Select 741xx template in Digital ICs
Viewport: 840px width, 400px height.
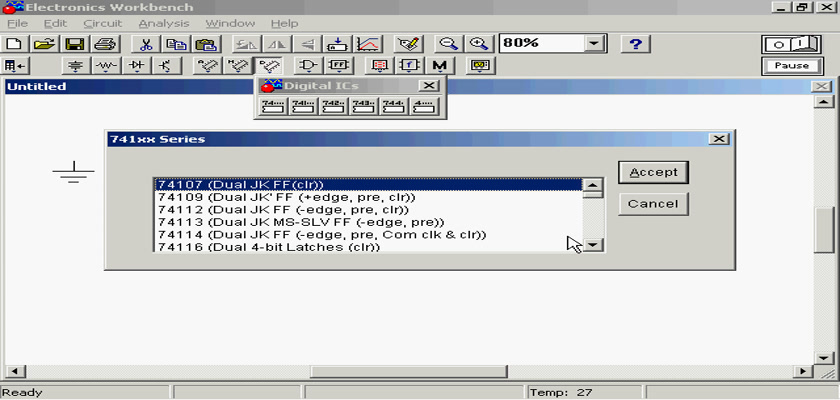click(x=304, y=106)
